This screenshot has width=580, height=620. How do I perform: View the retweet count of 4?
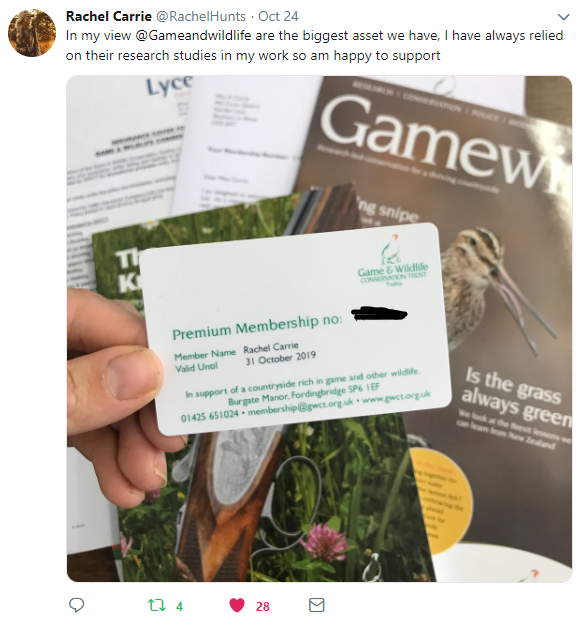click(x=179, y=606)
